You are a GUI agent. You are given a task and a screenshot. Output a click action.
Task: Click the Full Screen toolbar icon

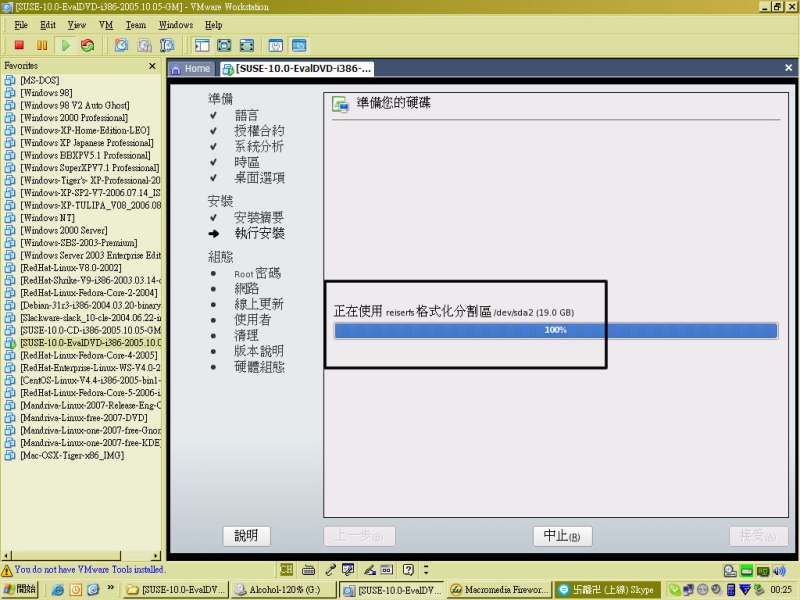tap(224, 45)
